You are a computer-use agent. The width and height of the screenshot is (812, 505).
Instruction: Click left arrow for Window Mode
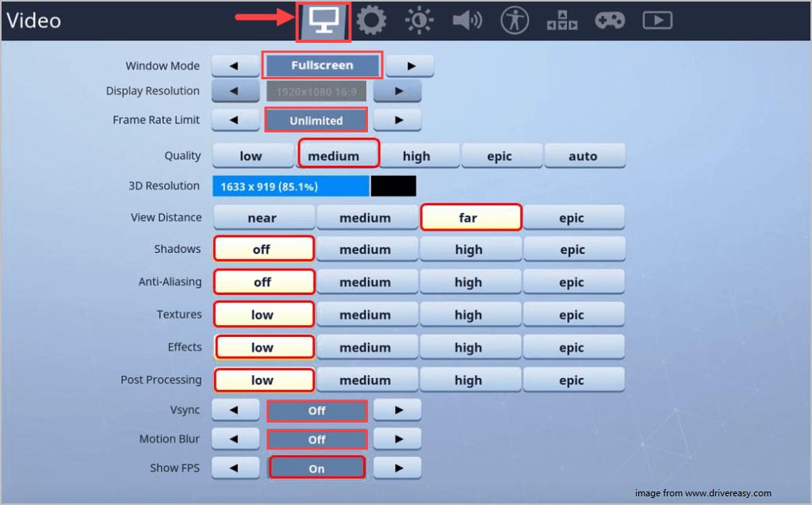[236, 66]
